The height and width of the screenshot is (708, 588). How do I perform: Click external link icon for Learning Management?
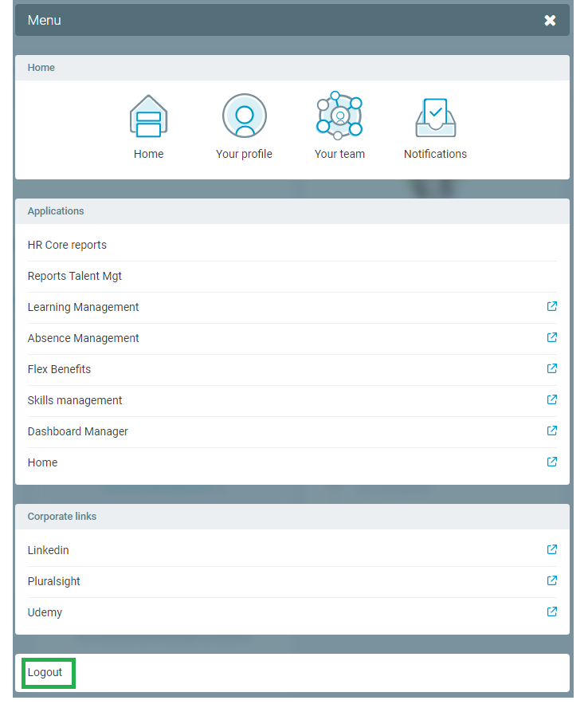point(552,306)
